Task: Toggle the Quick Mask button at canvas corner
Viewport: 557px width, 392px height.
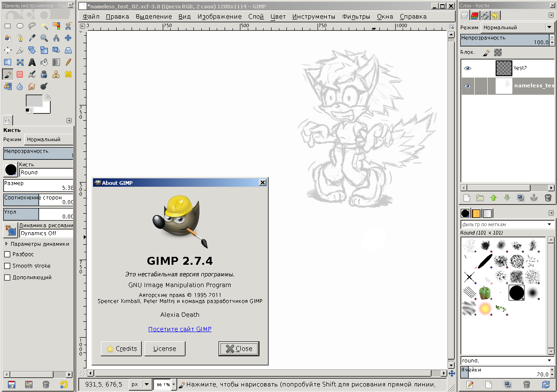Action: (82, 373)
